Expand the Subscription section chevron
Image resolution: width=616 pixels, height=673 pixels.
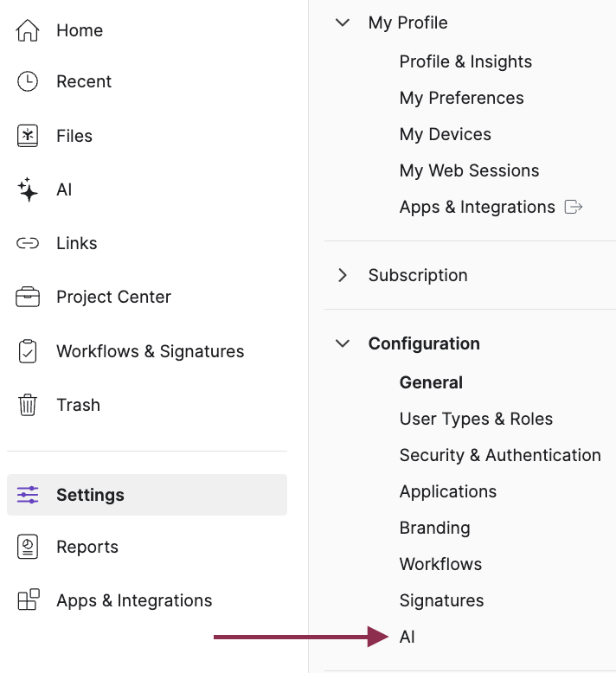point(343,275)
